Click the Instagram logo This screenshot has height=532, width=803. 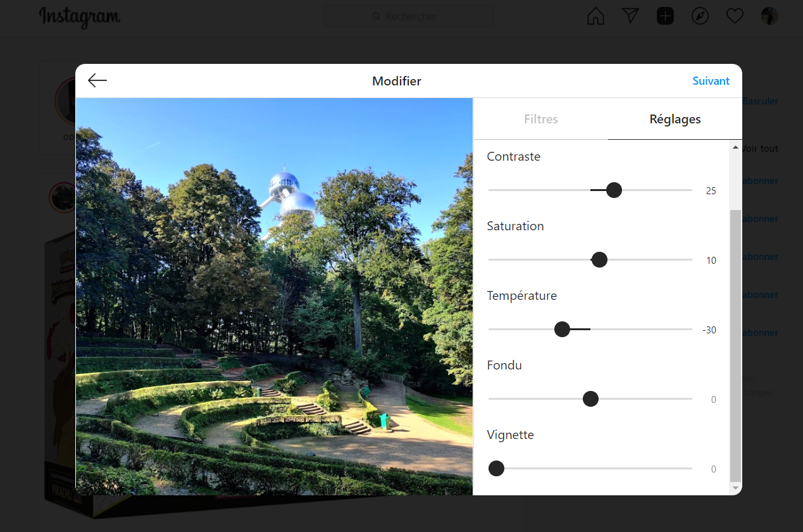[80, 17]
